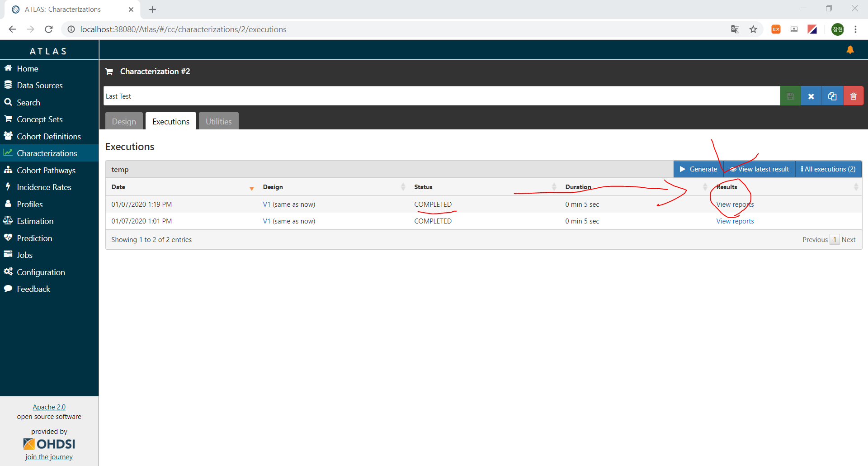Open Cohort Definitions
868x466 pixels.
pos(48,136)
